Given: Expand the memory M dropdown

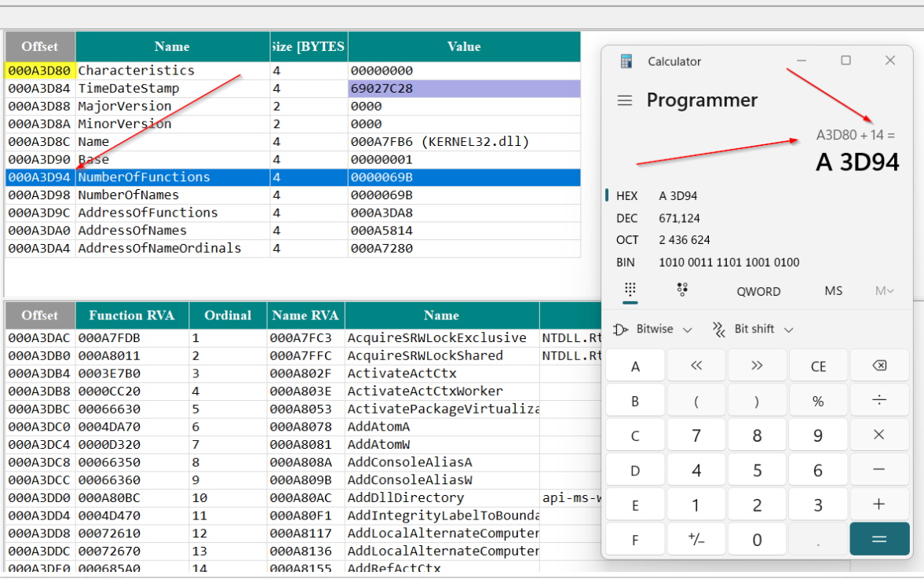Looking at the screenshot, I should [884, 291].
